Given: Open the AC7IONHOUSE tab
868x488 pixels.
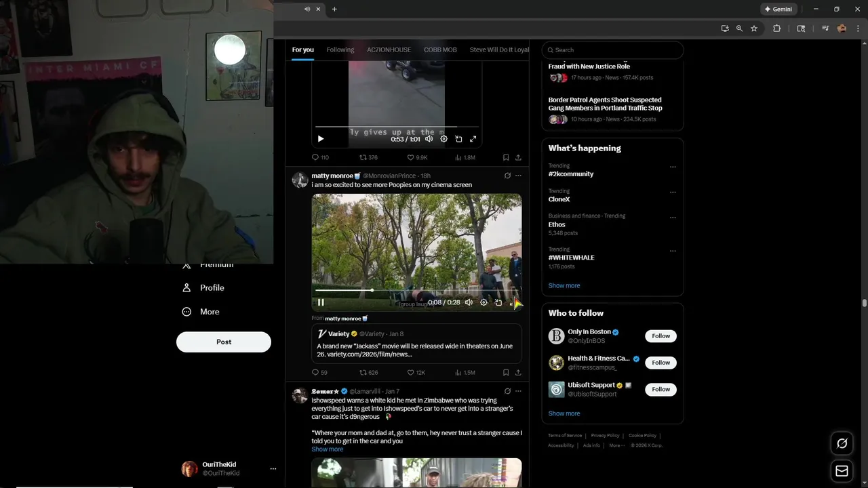Looking at the screenshot, I should pos(389,49).
